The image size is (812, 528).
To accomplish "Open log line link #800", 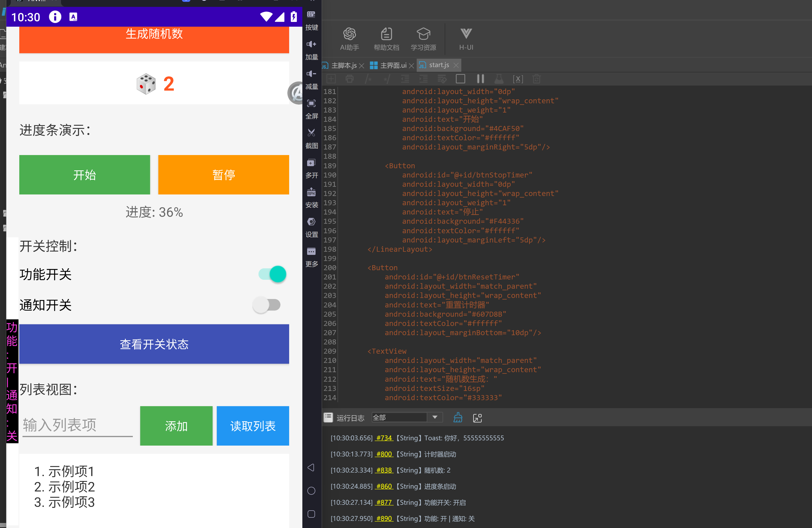I will 384,454.
